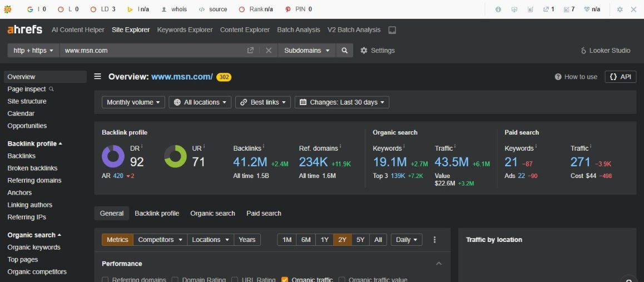View page source from the SEO toolbar
This screenshot has width=644, height=282.
tap(212, 9)
